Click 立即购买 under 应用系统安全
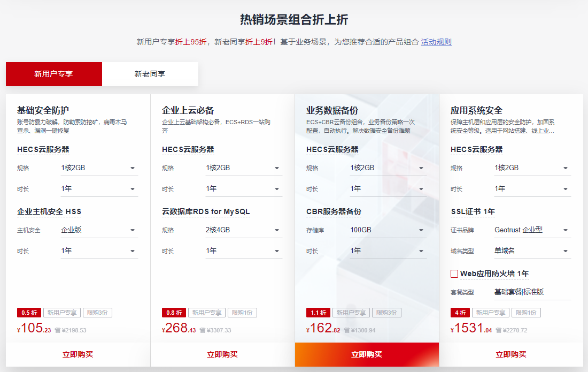Screen dimensions: 588x372 (511, 354)
